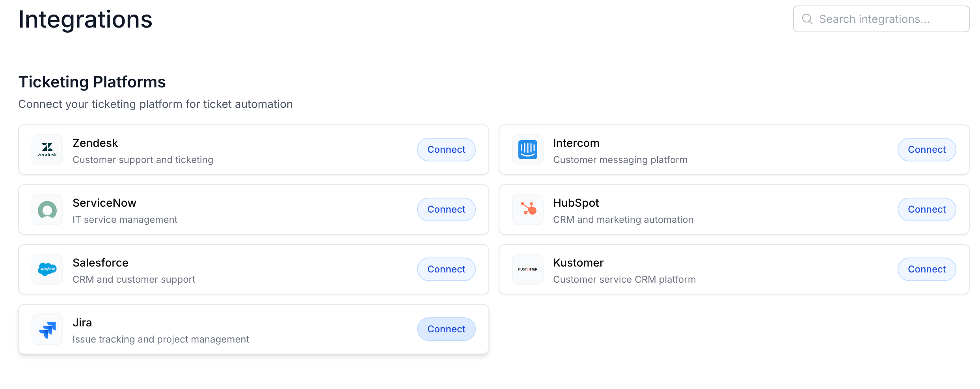Click 'Customer messaging platform' description

point(620,160)
